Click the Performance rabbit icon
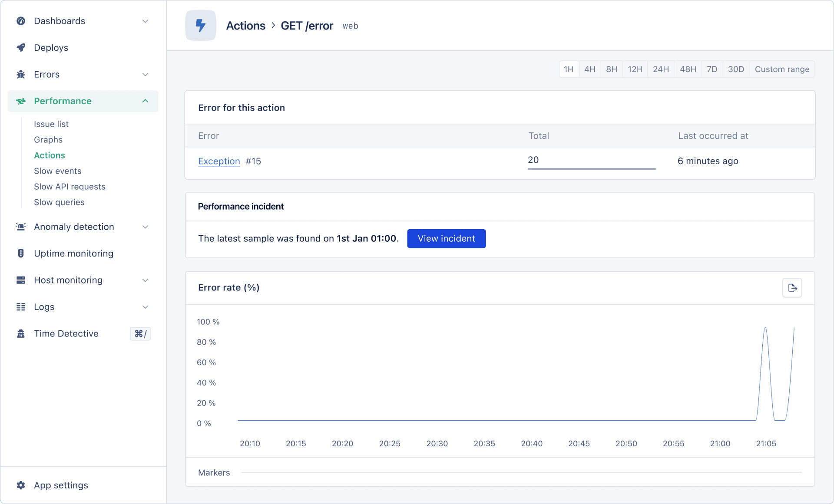This screenshot has width=834, height=504. [21, 101]
